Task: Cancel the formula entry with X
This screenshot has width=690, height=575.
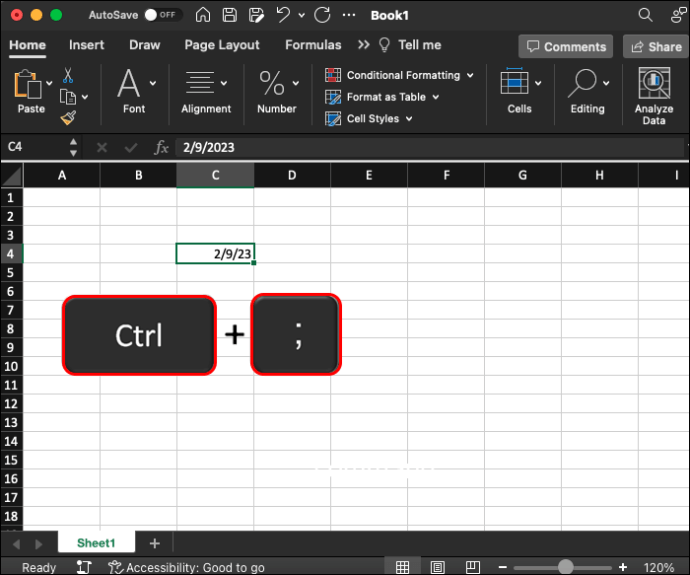Action: point(102,147)
